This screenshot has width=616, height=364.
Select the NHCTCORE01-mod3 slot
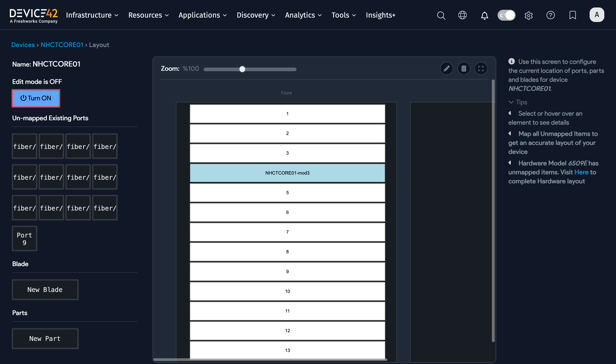(x=287, y=173)
